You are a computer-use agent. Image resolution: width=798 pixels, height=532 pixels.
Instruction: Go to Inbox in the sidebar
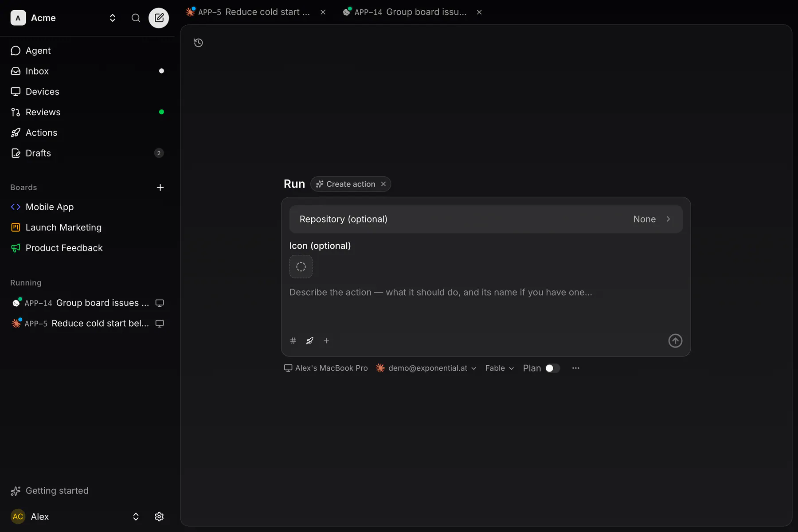[x=87, y=71]
